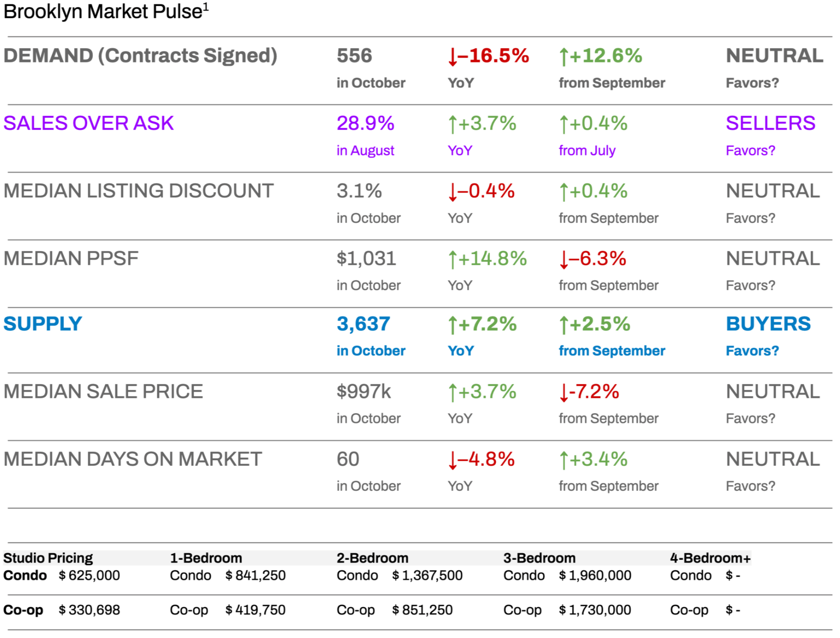Click the green up arrow beside +3.4%
This screenshot has height=638, width=840.
[564, 460]
